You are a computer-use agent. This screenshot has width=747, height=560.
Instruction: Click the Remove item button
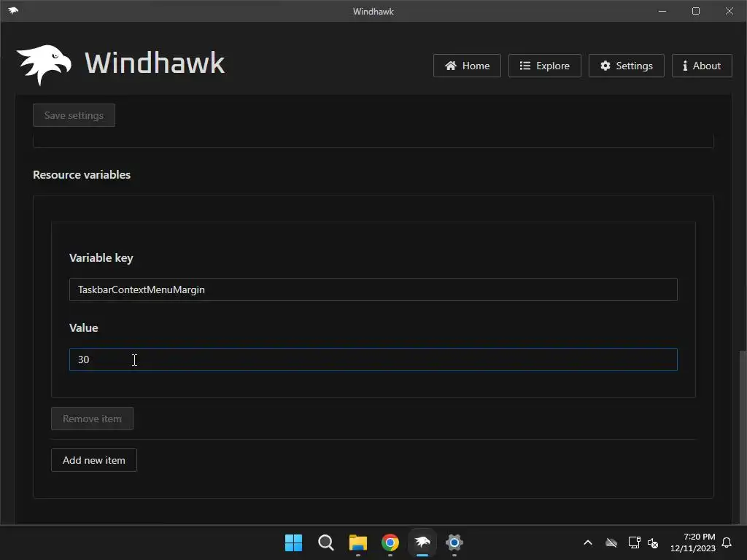tap(92, 419)
